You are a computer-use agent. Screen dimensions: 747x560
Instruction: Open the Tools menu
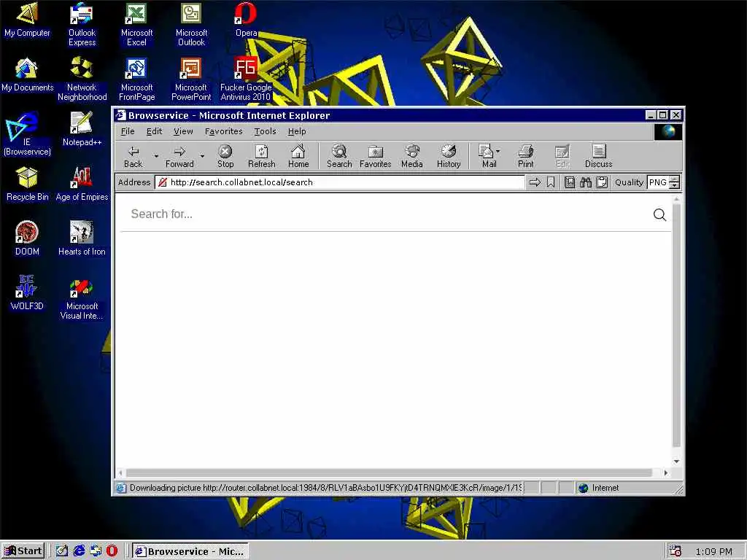coord(265,131)
